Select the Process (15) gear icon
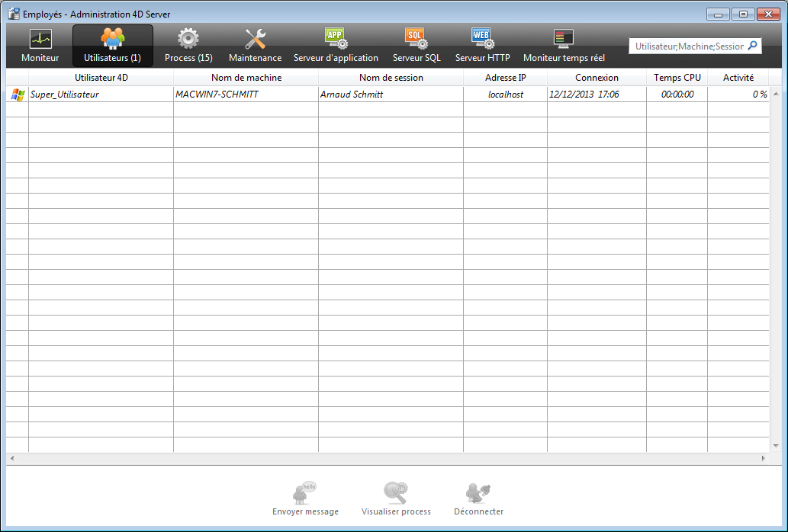The width and height of the screenshot is (788, 532). [188, 40]
